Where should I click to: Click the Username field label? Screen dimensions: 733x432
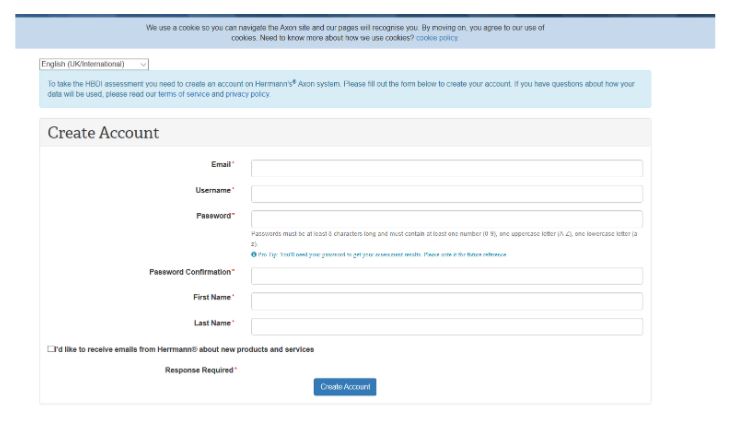tap(212, 190)
